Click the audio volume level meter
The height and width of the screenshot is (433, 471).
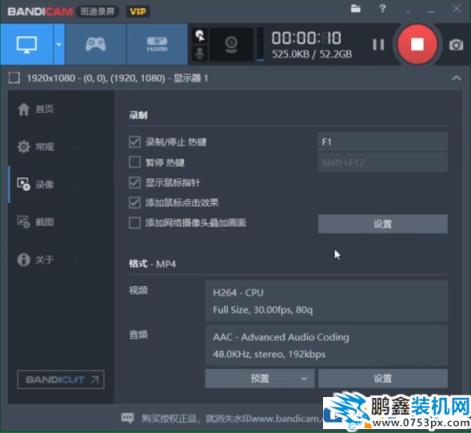[260, 45]
